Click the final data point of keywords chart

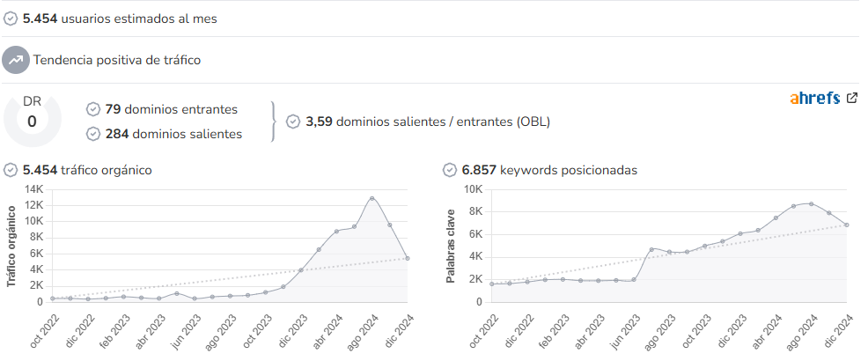(x=847, y=225)
